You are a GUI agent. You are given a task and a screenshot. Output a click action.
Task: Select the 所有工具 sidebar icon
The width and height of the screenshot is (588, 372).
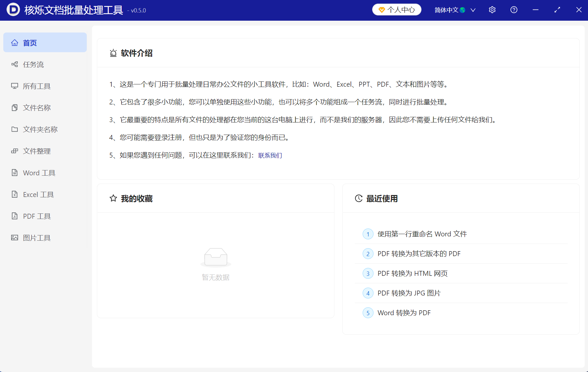tap(36, 86)
